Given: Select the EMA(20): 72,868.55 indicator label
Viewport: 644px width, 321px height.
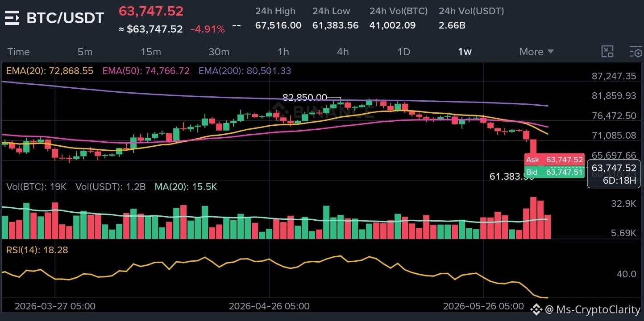Looking at the screenshot, I should (50, 71).
